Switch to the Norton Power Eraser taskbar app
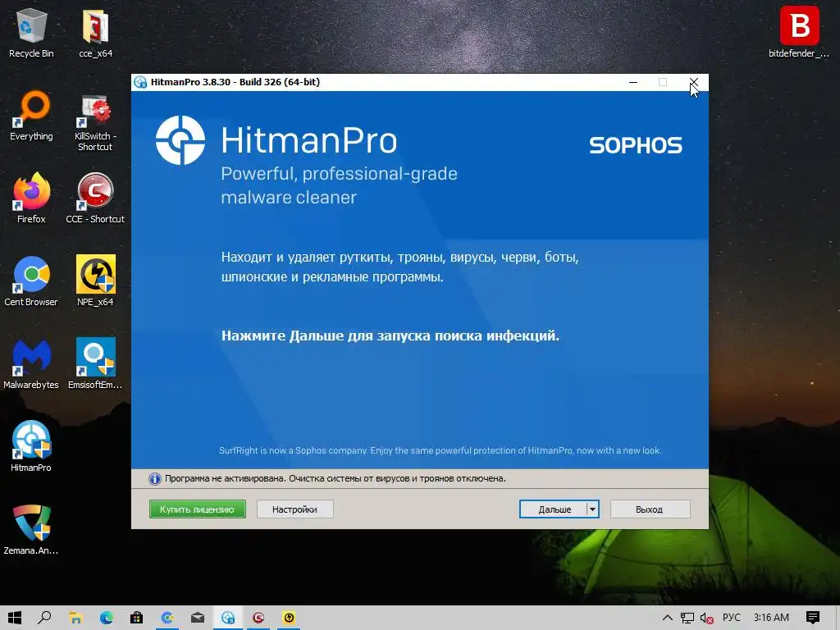The width and height of the screenshot is (840, 630). pyautogui.click(x=289, y=618)
